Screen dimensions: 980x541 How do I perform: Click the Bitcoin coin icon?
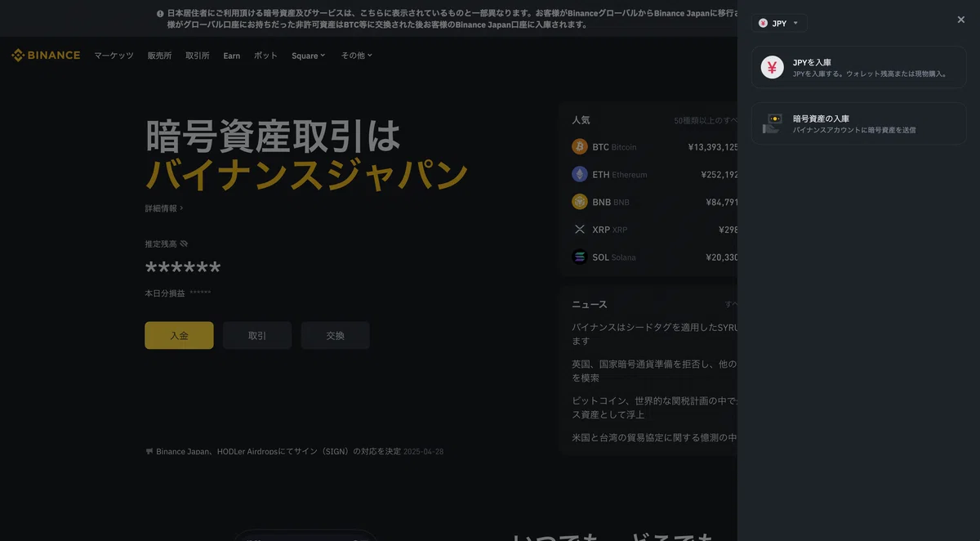pyautogui.click(x=580, y=147)
